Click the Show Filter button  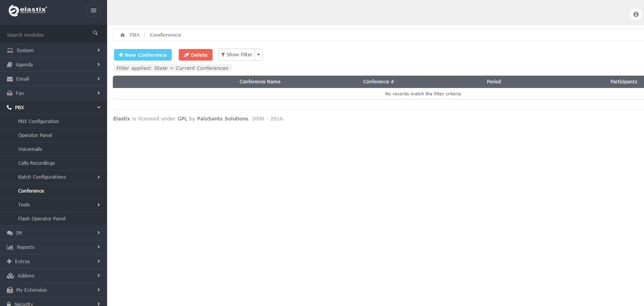237,55
